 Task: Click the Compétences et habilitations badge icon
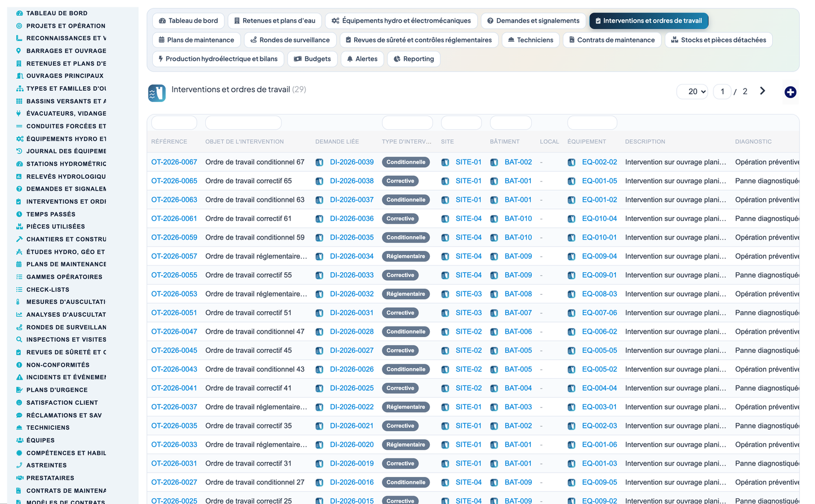pyautogui.click(x=19, y=453)
